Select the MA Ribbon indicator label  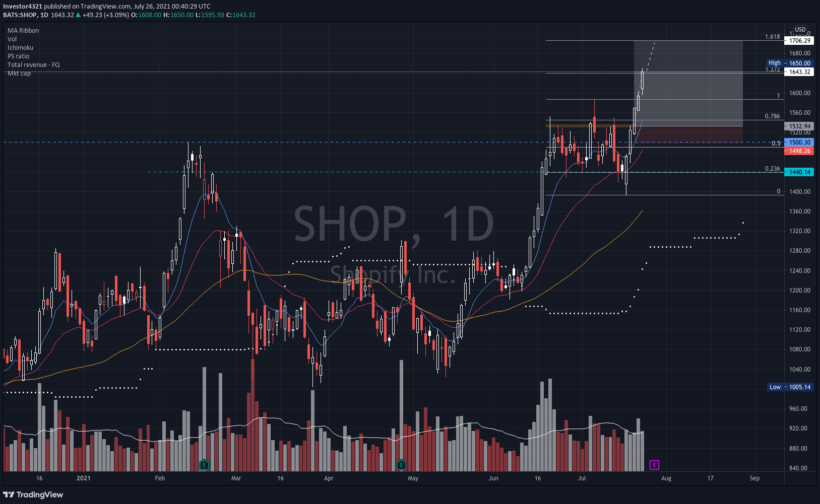coord(23,31)
